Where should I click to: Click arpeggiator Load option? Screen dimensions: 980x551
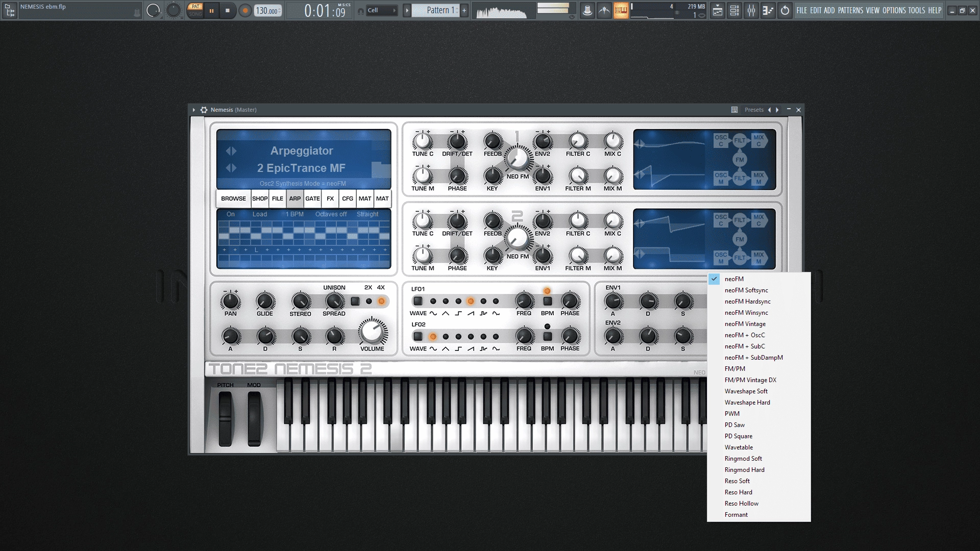[x=260, y=214]
